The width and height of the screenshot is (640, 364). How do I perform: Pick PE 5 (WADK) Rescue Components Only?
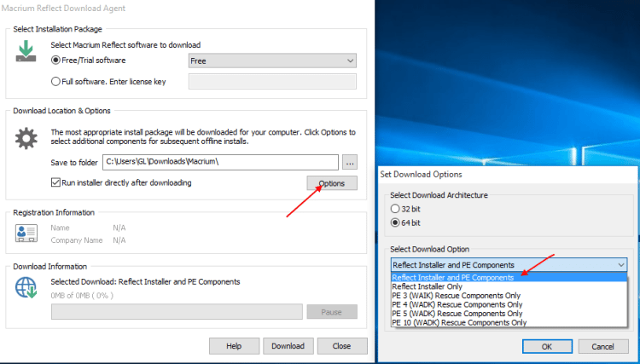[x=509, y=314]
